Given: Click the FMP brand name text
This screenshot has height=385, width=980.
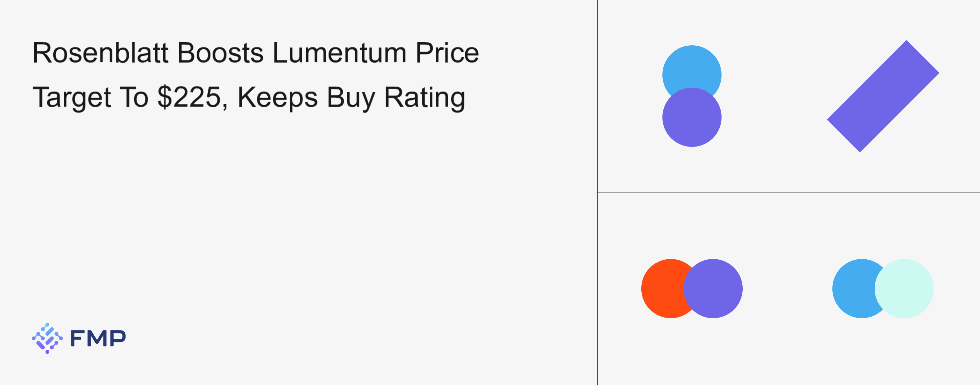Looking at the screenshot, I should 98,338.
